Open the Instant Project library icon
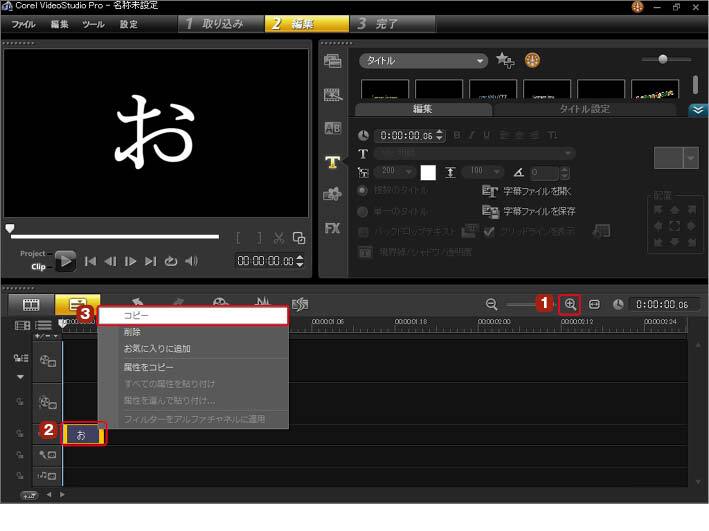Screen dimensions: 709x531 [x=333, y=95]
